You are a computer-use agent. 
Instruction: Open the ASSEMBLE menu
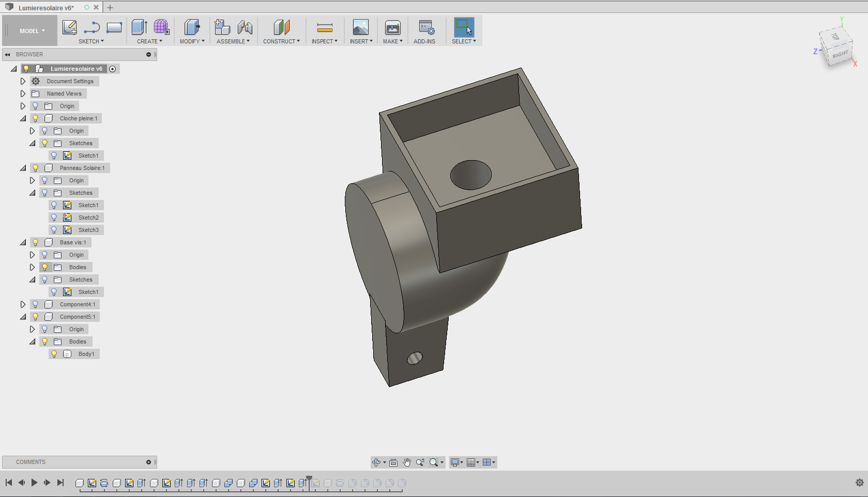tap(233, 41)
